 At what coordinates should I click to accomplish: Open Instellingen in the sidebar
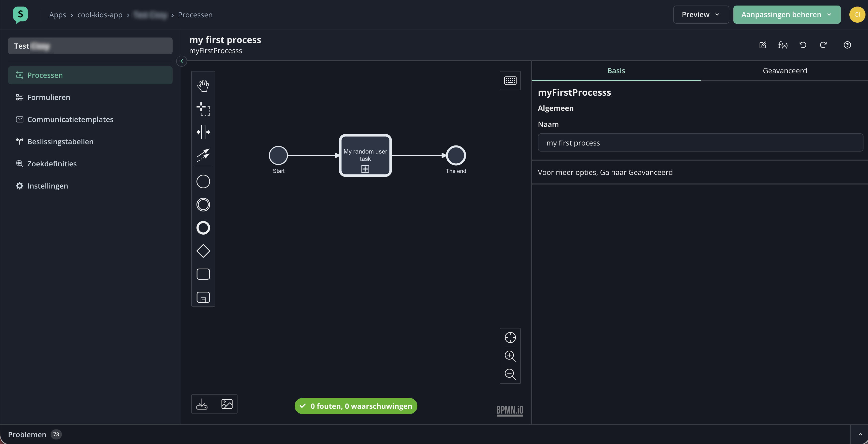click(90, 186)
